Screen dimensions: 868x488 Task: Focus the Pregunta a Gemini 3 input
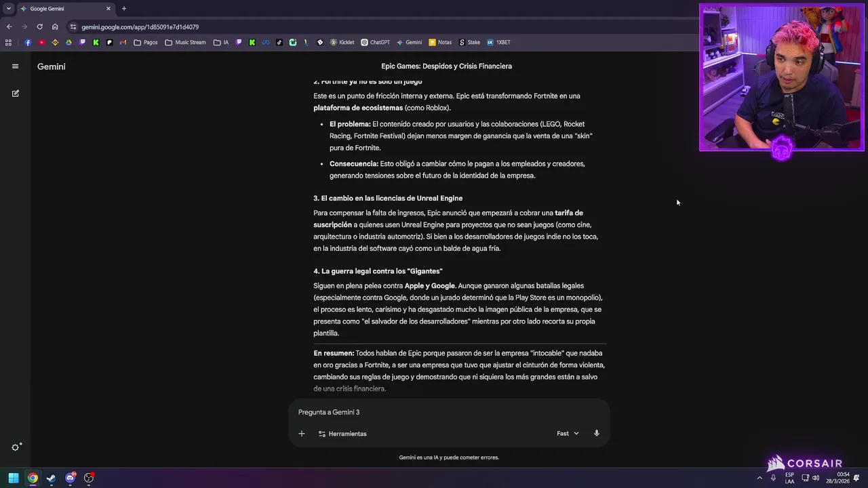(449, 412)
